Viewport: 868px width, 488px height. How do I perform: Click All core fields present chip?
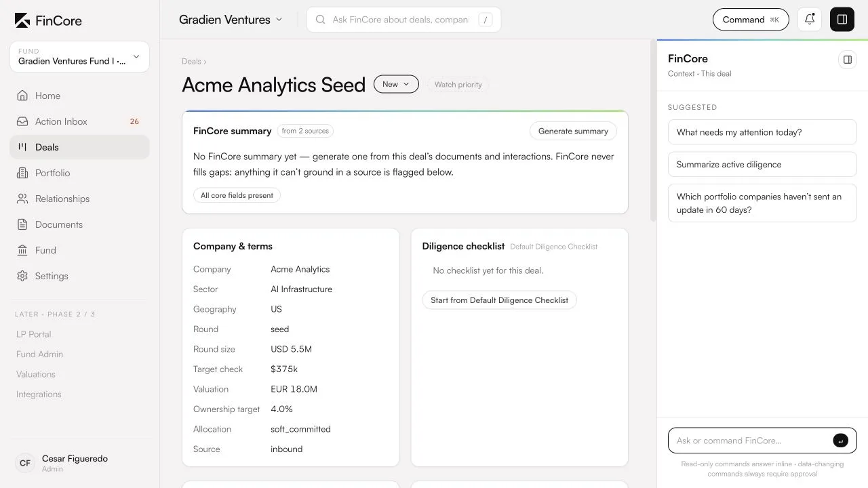point(237,195)
